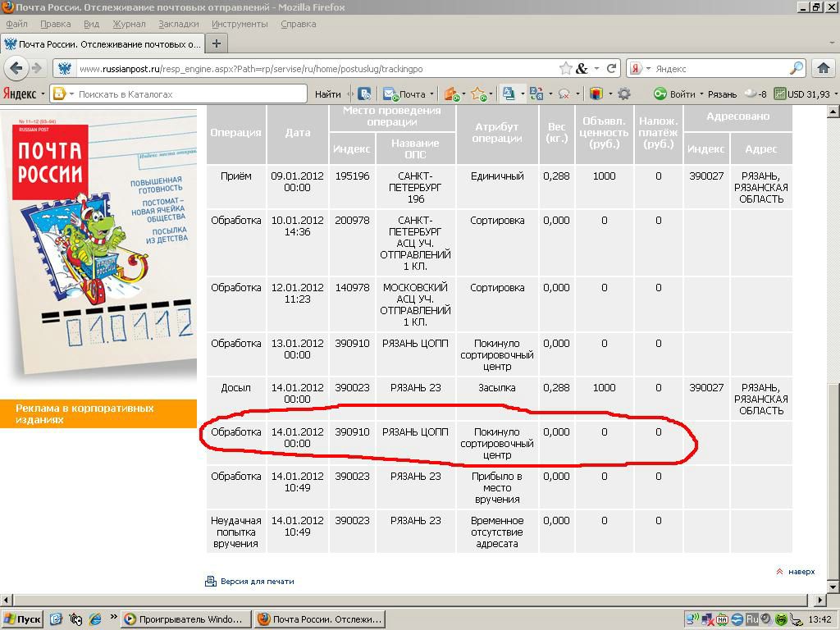Viewport: 840px width, 630px height.
Task: Click the browser back arrow button
Action: [x=15, y=69]
